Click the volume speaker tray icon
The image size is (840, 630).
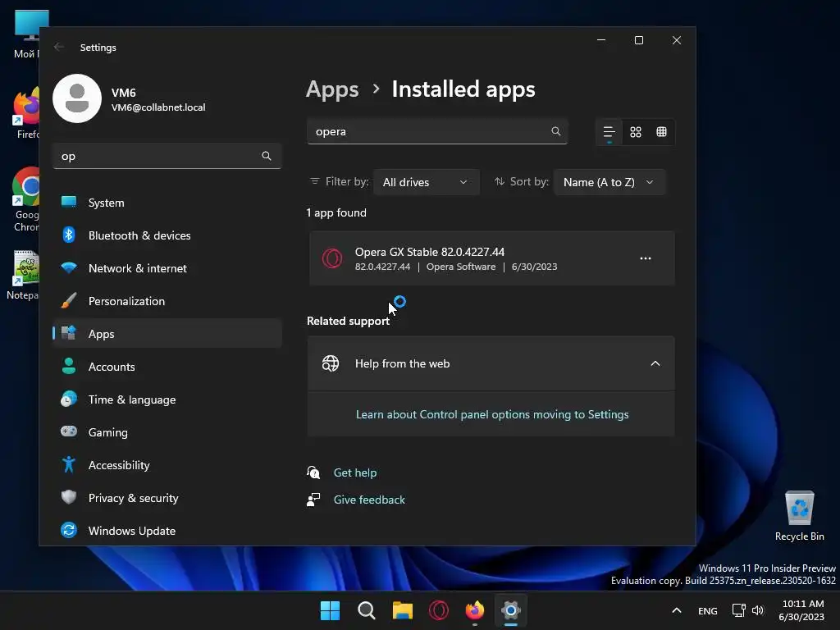[758, 610]
